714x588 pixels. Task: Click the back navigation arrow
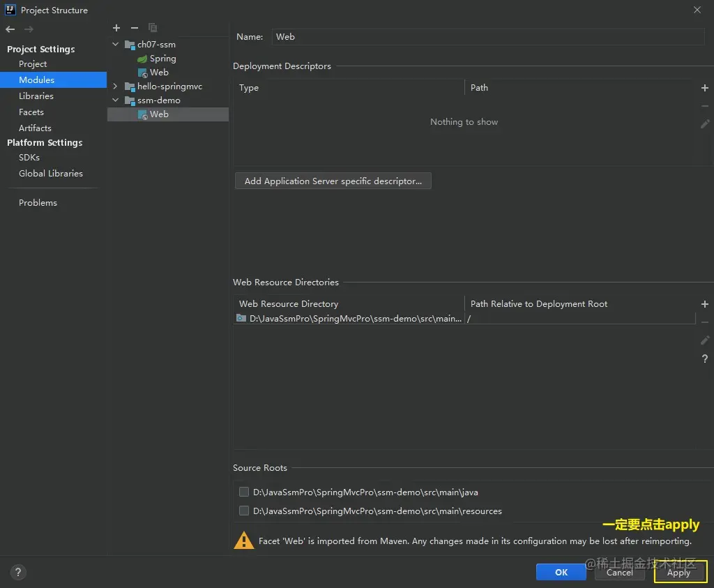[10, 29]
